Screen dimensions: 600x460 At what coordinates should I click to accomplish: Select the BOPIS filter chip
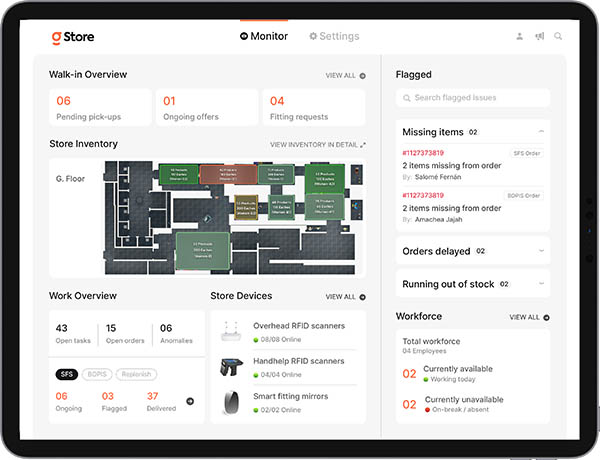(97, 374)
